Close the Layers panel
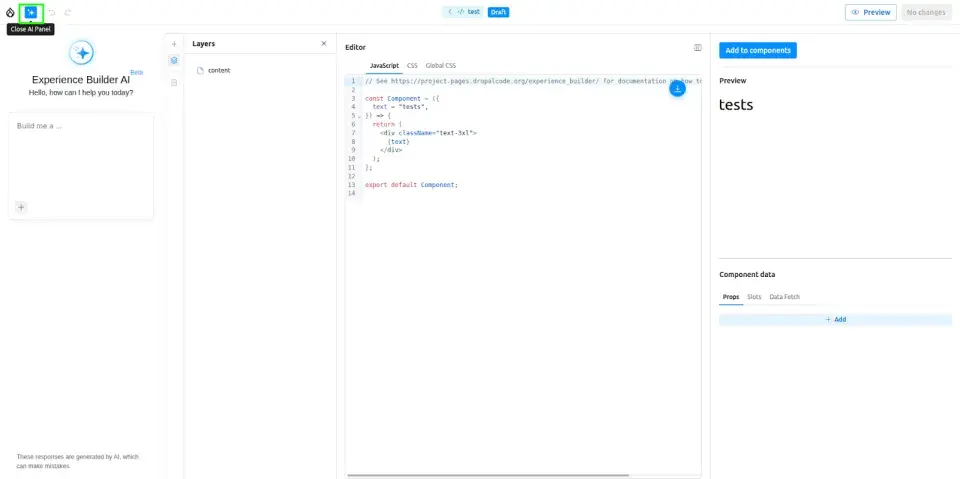This screenshot has height=479, width=960. click(x=324, y=43)
